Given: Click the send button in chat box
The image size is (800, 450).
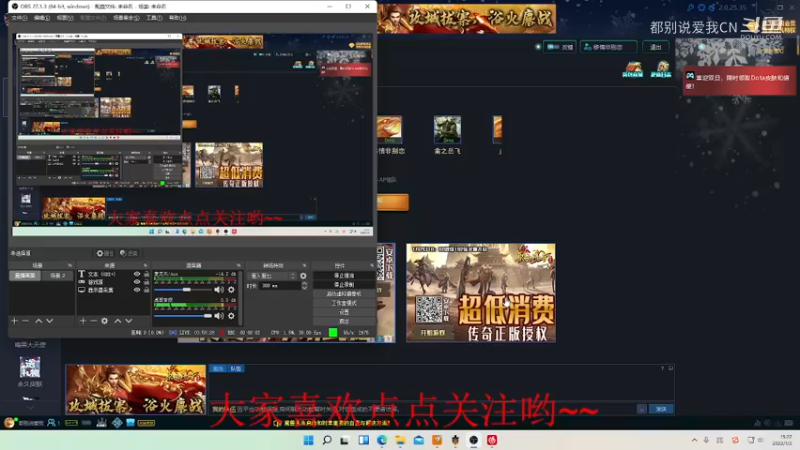Looking at the screenshot, I should [x=661, y=409].
